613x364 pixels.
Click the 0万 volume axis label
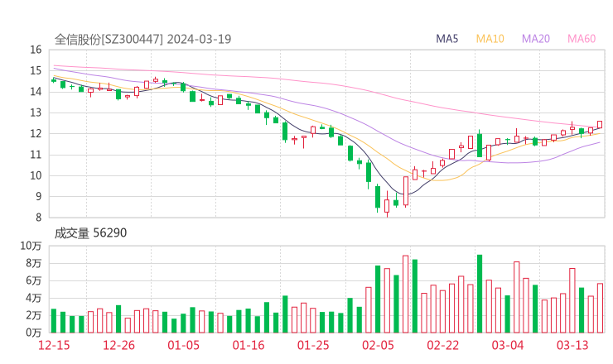click(34, 333)
